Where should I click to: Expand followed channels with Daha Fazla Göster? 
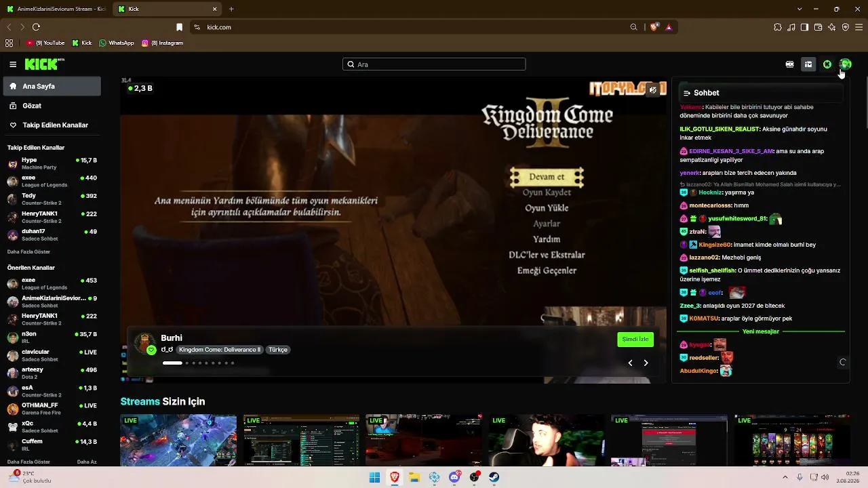pyautogui.click(x=28, y=251)
